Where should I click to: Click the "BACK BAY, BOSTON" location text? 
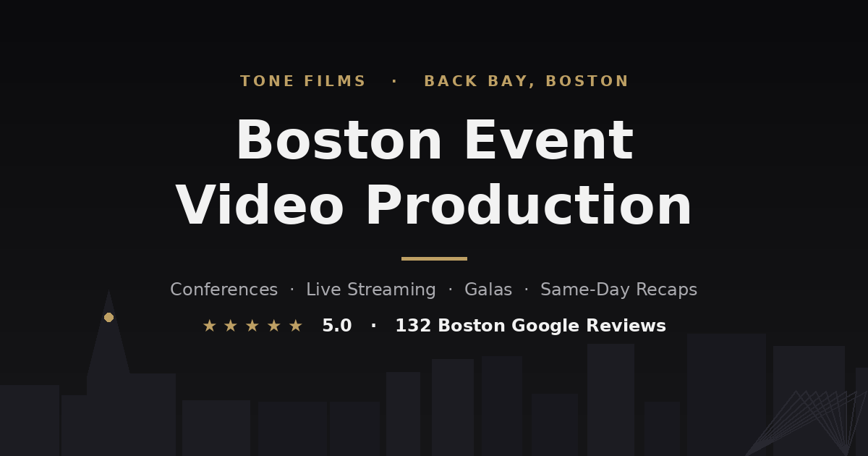tap(527, 81)
